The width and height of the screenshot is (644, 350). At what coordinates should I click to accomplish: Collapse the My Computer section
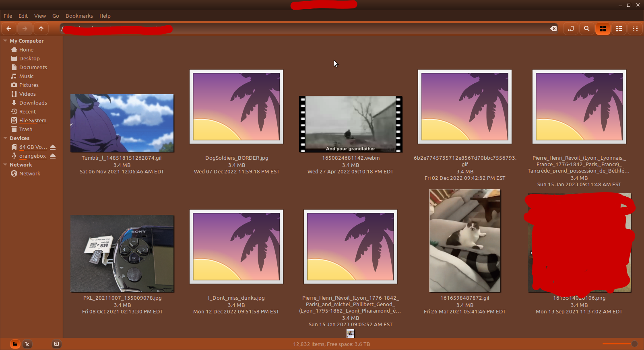[x=5, y=41]
